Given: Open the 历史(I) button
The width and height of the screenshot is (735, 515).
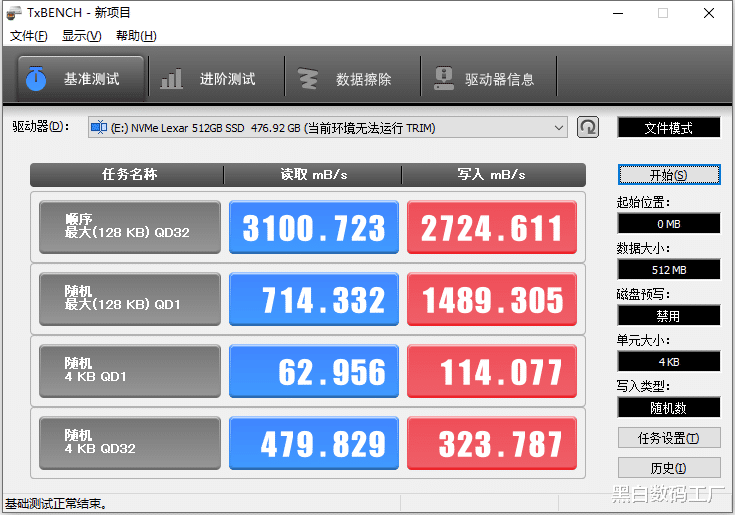Looking at the screenshot, I should [669, 468].
